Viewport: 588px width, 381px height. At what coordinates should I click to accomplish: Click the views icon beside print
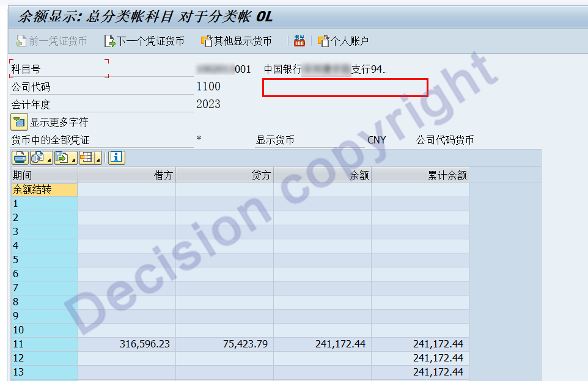[38, 158]
